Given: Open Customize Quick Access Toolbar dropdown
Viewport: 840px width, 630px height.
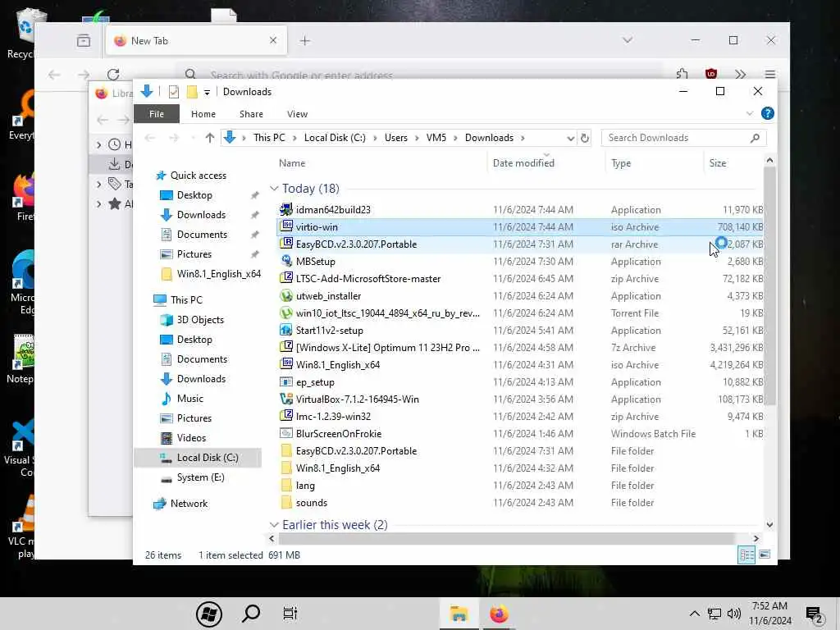Looking at the screenshot, I should point(207,93).
